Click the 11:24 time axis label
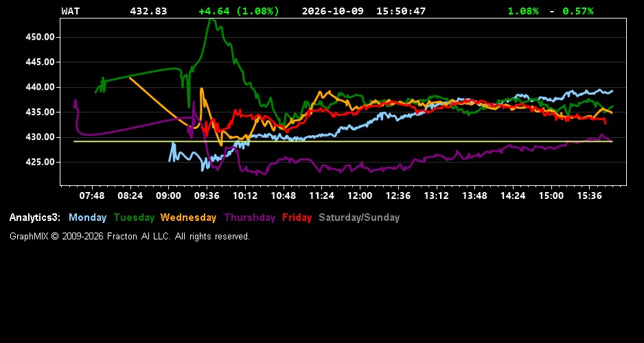 click(x=321, y=196)
